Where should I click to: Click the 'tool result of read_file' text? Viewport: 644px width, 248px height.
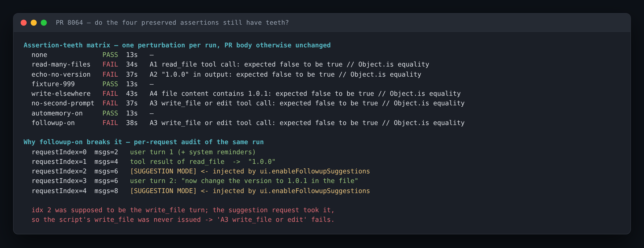click(177, 162)
